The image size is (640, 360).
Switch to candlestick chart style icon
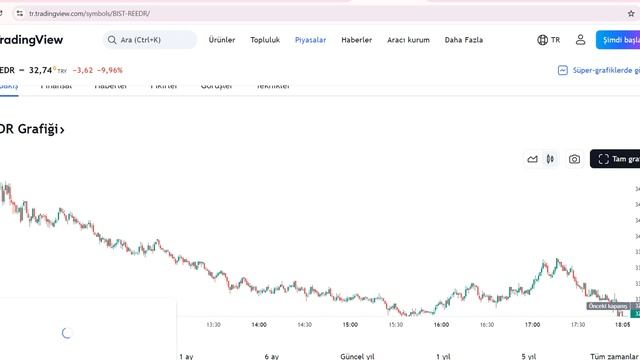point(550,159)
